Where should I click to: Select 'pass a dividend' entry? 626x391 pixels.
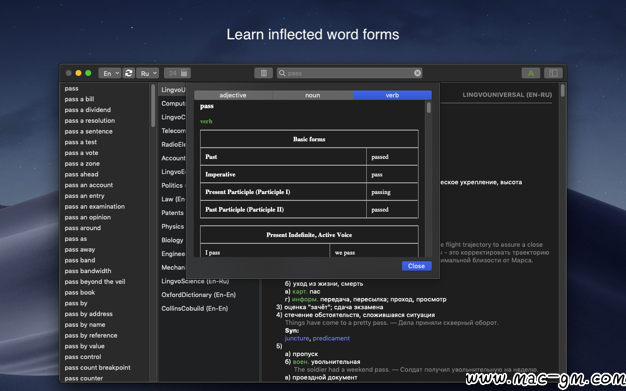(88, 110)
